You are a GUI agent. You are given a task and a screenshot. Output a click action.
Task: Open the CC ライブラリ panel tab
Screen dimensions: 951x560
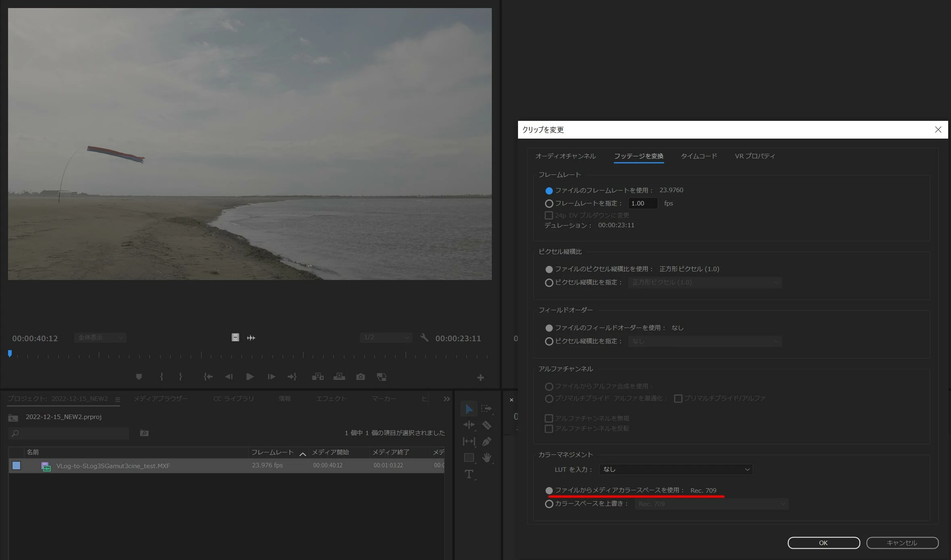coord(233,399)
